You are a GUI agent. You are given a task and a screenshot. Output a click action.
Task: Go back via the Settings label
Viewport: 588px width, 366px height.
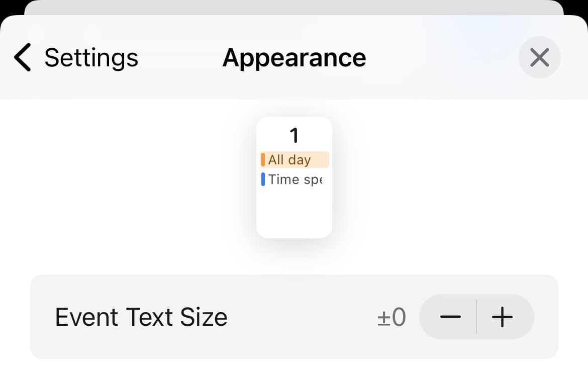91,57
